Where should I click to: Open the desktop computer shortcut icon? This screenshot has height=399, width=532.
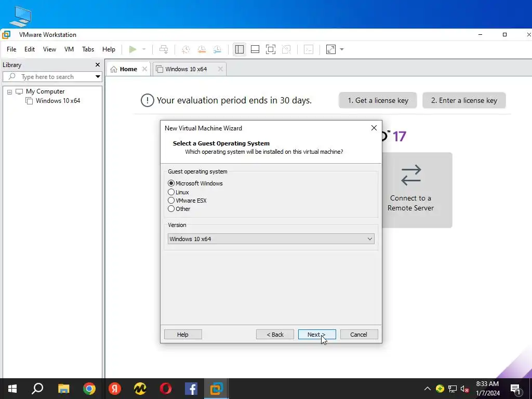pos(20,16)
